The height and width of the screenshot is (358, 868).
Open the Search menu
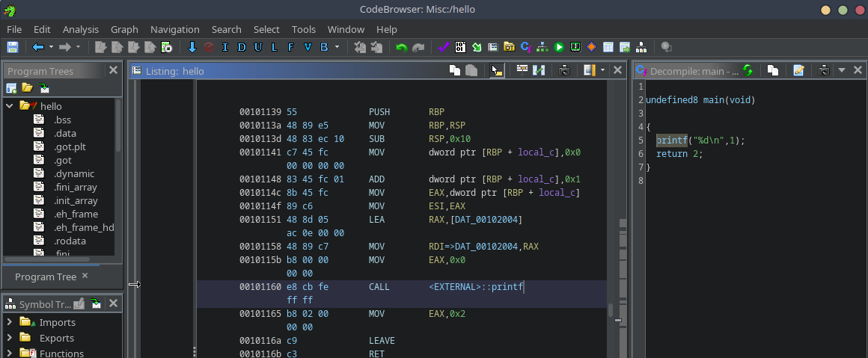[227, 29]
